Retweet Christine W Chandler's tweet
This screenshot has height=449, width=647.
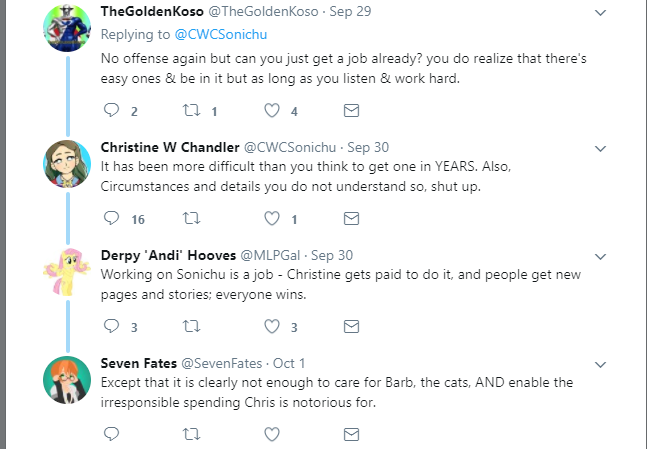tap(191, 218)
